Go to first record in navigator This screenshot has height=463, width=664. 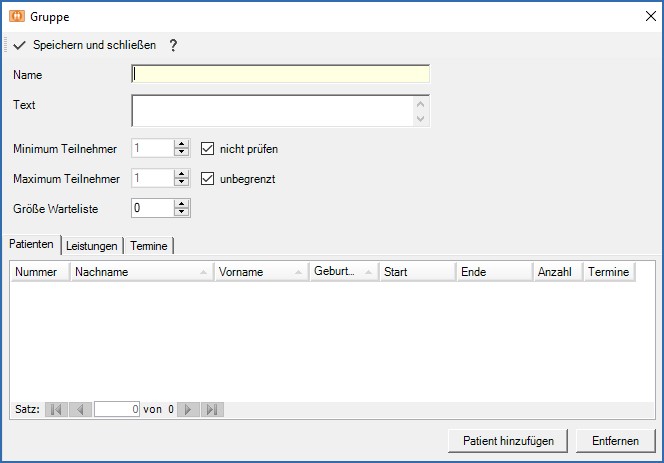56,409
